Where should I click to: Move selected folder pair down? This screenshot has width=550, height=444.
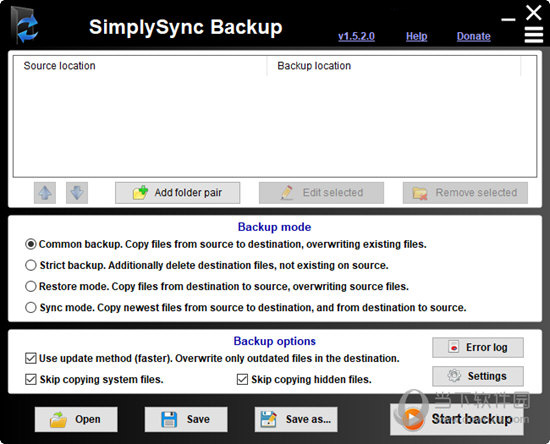(x=77, y=193)
